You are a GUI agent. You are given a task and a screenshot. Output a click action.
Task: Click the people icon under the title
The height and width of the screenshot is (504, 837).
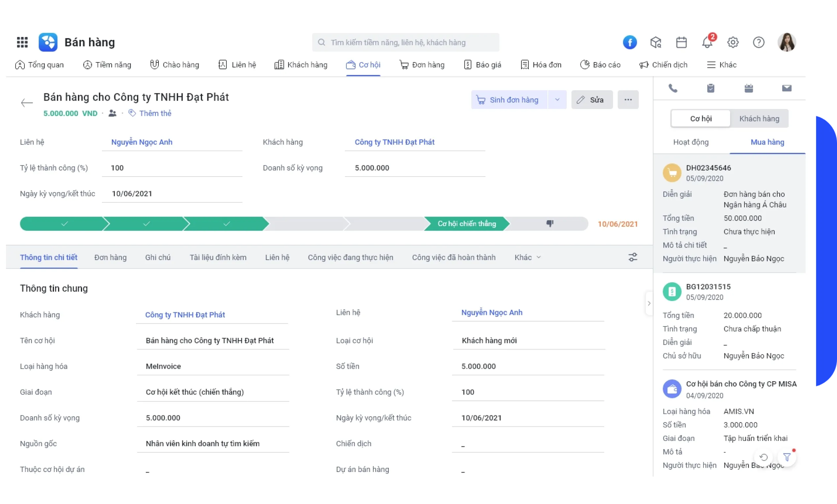click(113, 113)
